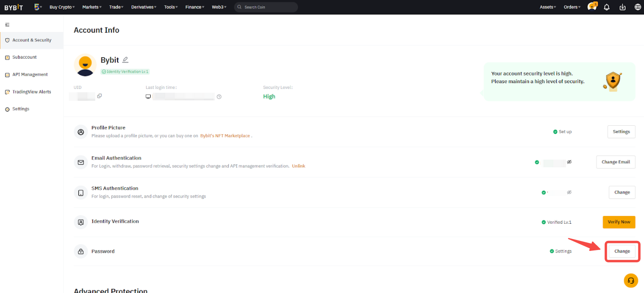
Task: Expand the Buy Crypto dropdown
Action: point(62,7)
